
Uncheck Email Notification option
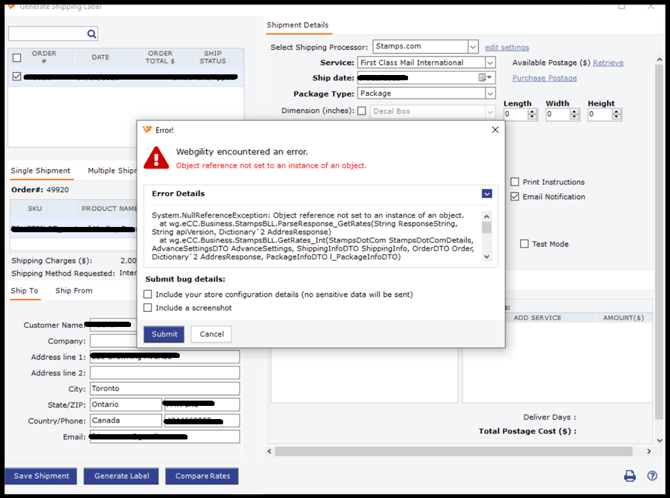tap(515, 197)
